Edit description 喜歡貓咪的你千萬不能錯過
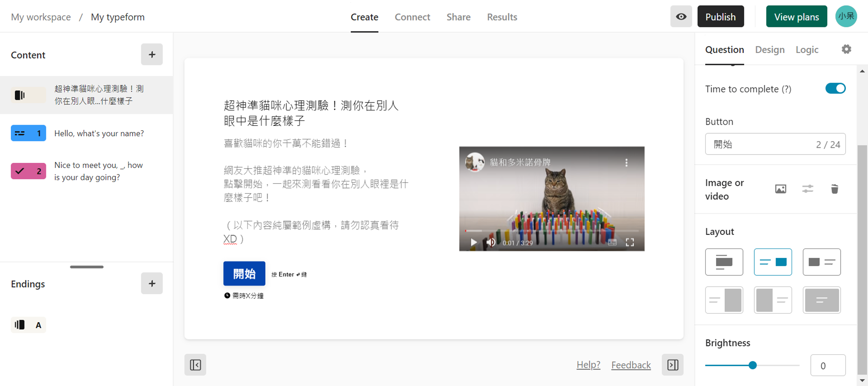This screenshot has width=868, height=386. coord(286,143)
